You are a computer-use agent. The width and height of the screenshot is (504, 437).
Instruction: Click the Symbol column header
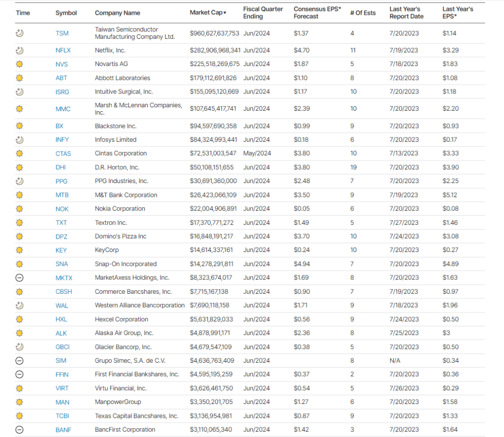point(66,13)
